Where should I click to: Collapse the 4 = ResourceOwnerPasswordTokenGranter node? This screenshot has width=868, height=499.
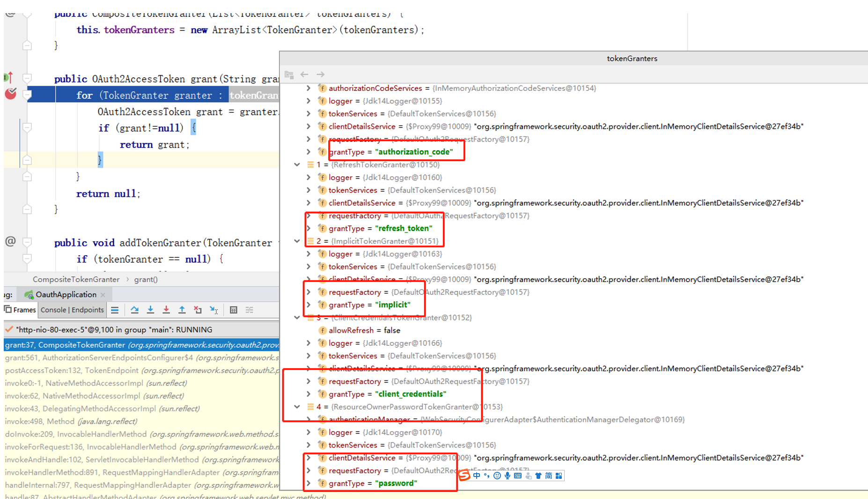click(x=297, y=407)
